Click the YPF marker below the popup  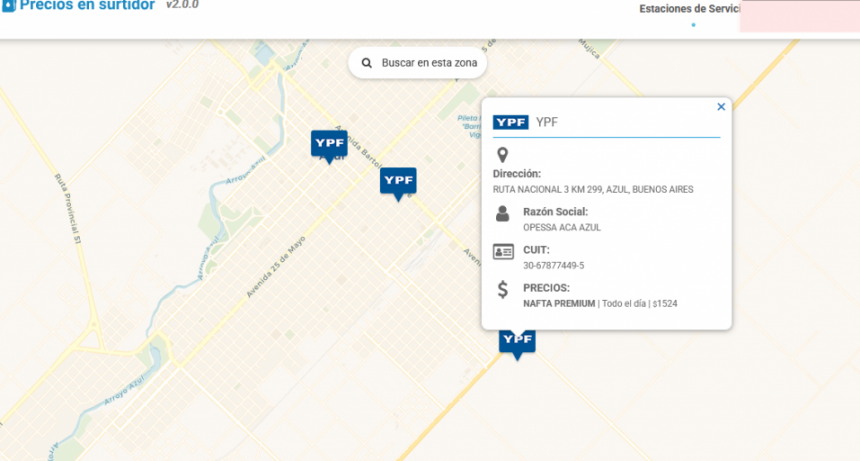(x=517, y=341)
